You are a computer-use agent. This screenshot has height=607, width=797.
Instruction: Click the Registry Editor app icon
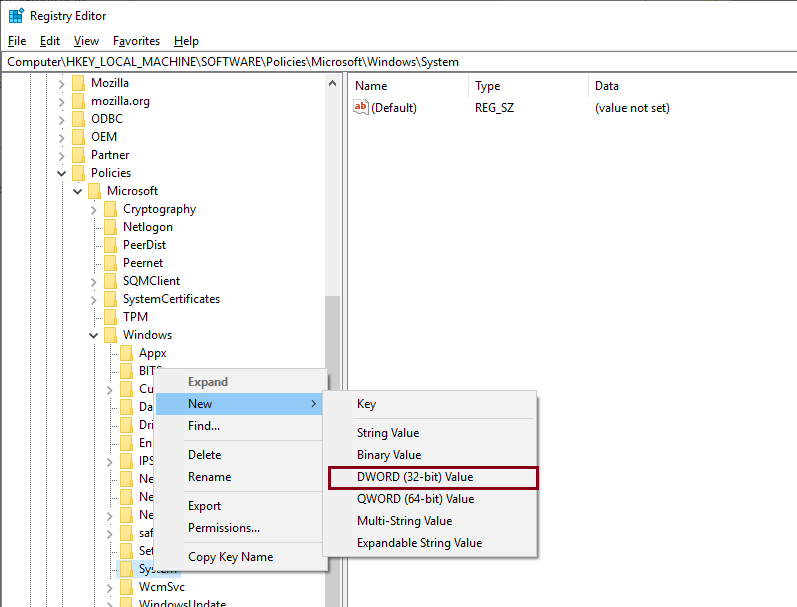(16, 16)
